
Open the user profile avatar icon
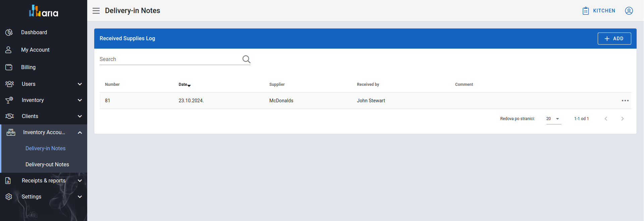point(629,11)
